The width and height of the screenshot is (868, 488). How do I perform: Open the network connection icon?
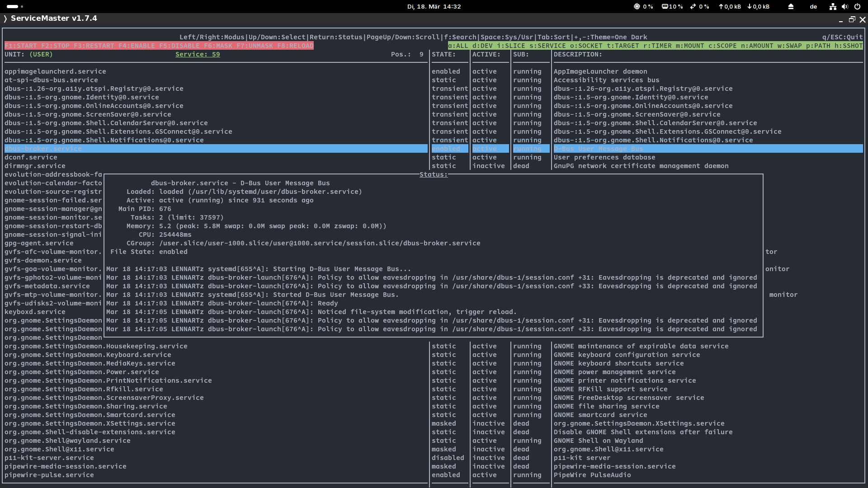[x=833, y=6]
